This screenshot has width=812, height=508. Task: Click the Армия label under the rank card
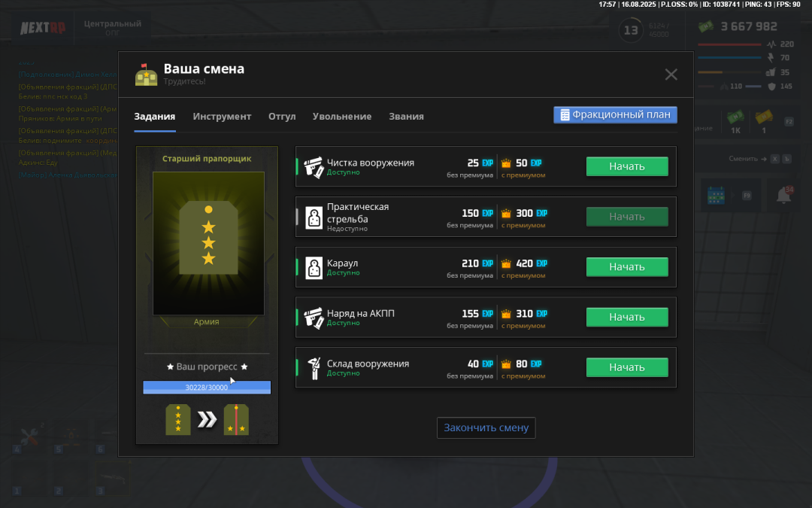(207, 322)
